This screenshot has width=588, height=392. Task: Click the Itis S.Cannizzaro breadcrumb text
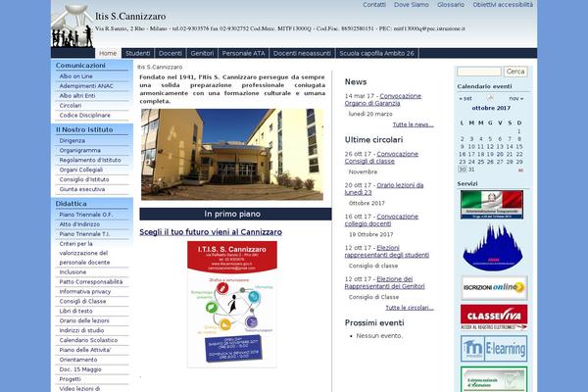(x=160, y=68)
